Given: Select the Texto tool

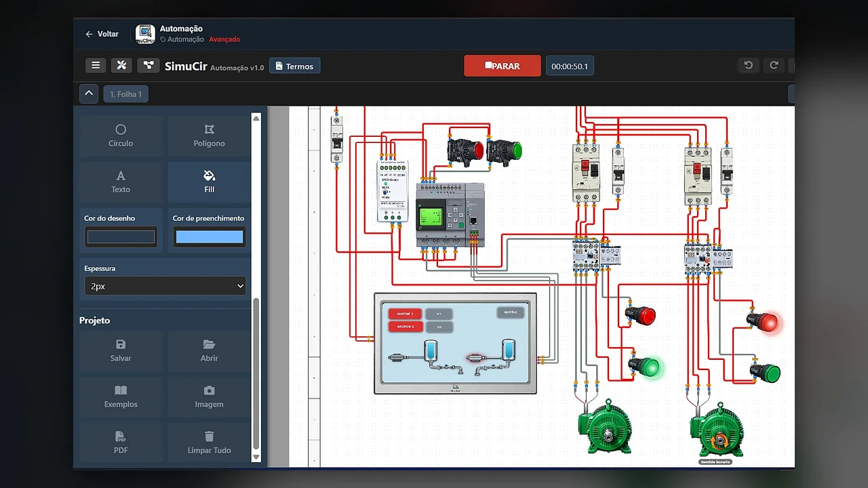Looking at the screenshot, I should coord(121,182).
